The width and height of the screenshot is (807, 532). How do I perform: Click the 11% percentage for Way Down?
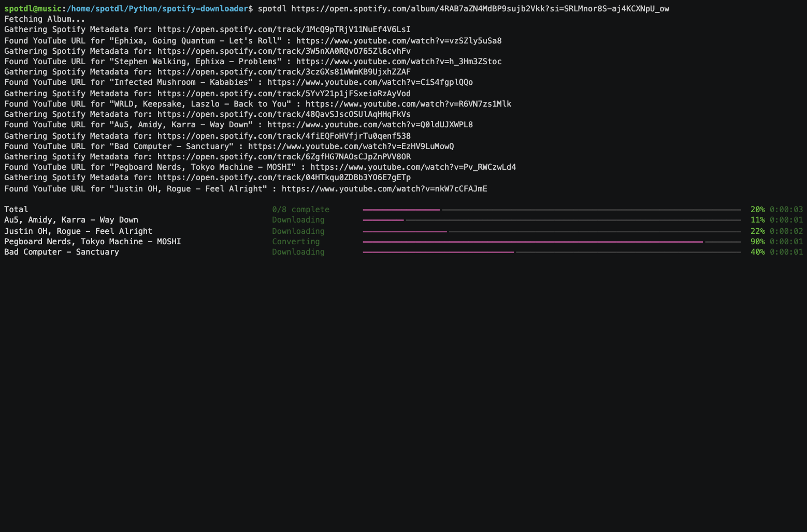(x=758, y=220)
